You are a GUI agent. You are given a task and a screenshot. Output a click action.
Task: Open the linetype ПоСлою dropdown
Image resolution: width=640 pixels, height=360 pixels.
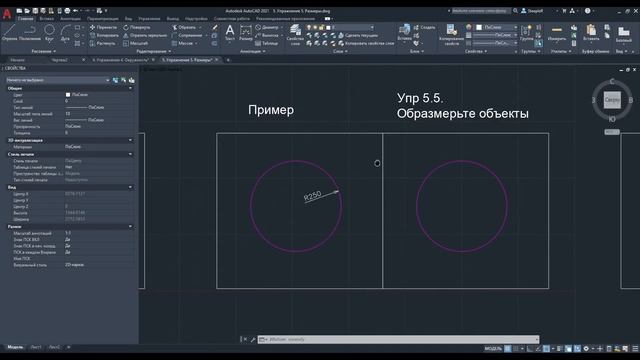495,43
